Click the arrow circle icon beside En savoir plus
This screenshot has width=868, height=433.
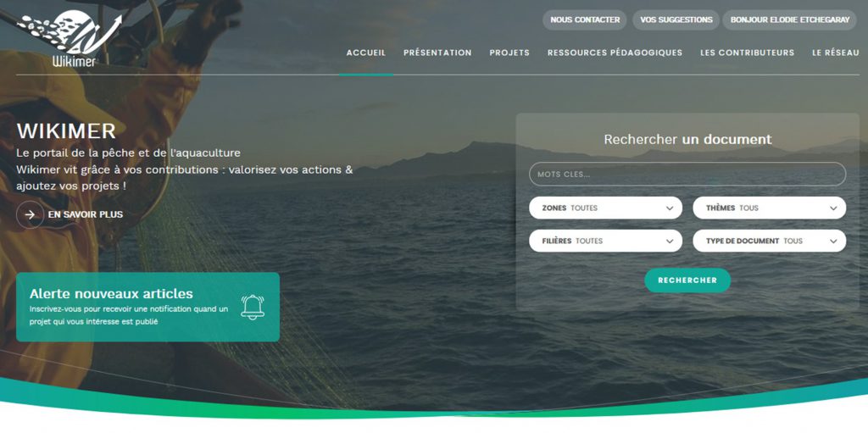click(x=30, y=214)
